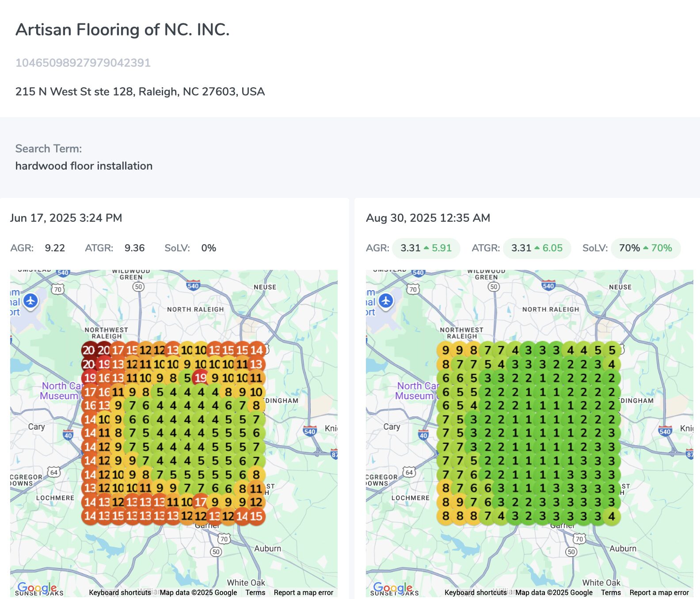Select the bottom-right 4 marker on the right map
The width and height of the screenshot is (700, 599).
pyautogui.click(x=612, y=516)
